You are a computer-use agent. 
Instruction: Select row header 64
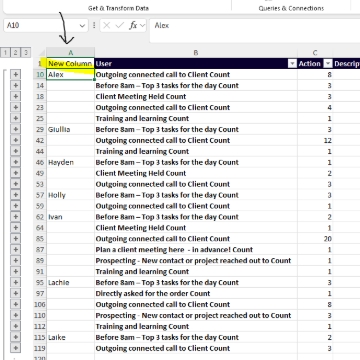click(40, 228)
